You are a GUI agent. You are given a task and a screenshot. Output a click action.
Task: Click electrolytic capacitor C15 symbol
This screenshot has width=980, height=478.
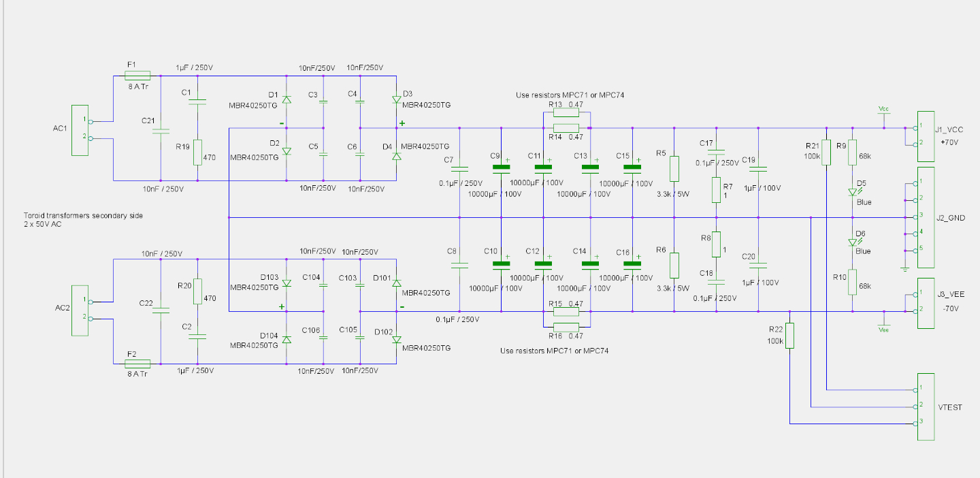[633, 166]
